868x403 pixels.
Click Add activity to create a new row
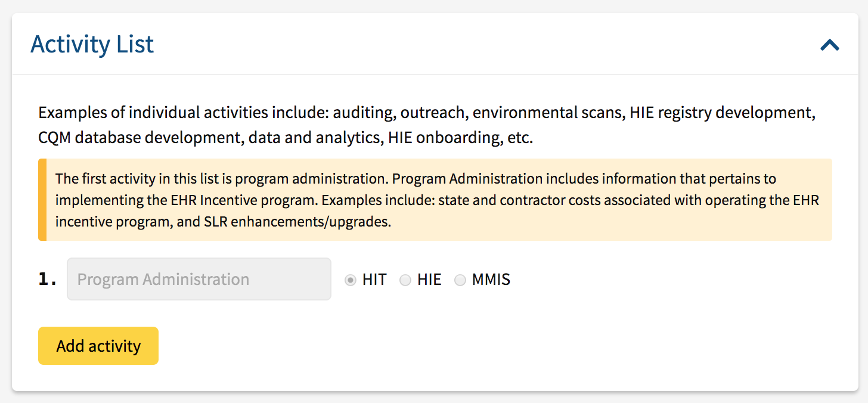[98, 345]
